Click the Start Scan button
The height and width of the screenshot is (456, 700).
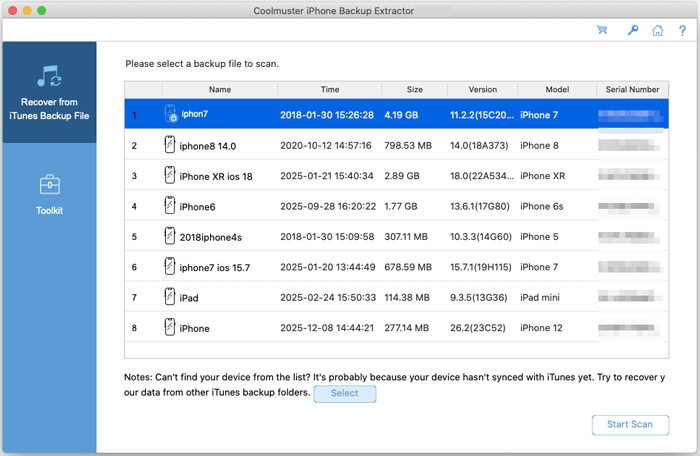(630, 424)
